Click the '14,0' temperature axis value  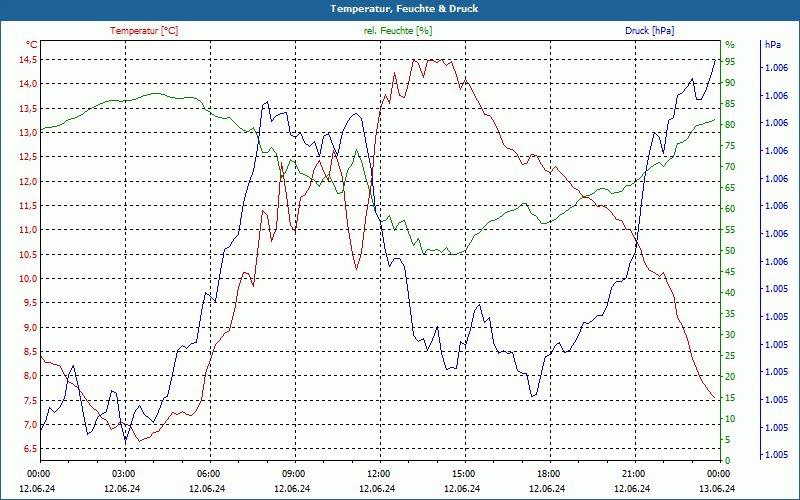click(x=28, y=84)
